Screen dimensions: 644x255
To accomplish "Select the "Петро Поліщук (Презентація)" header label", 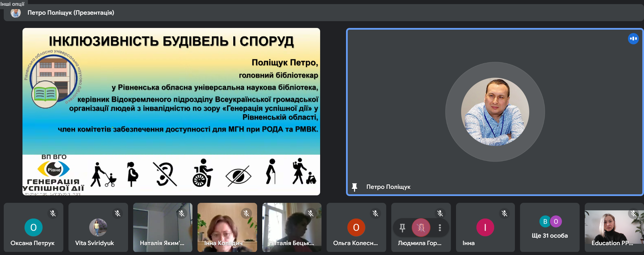I will point(71,13).
